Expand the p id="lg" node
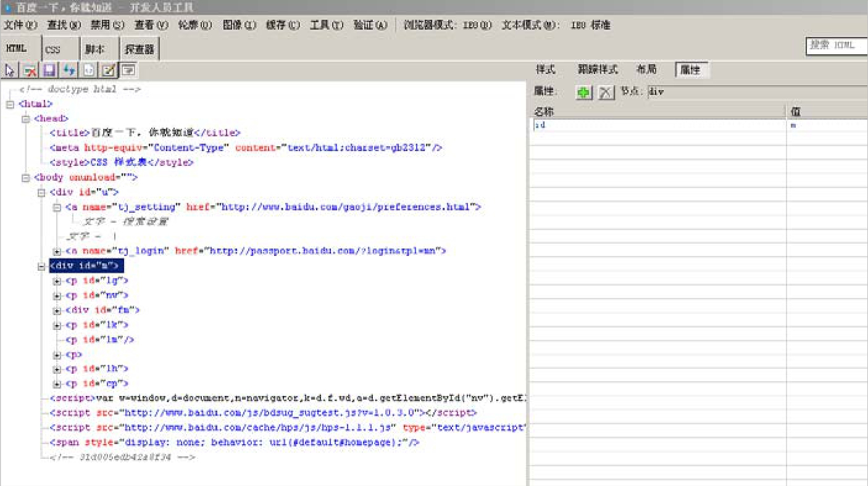 [x=57, y=281]
